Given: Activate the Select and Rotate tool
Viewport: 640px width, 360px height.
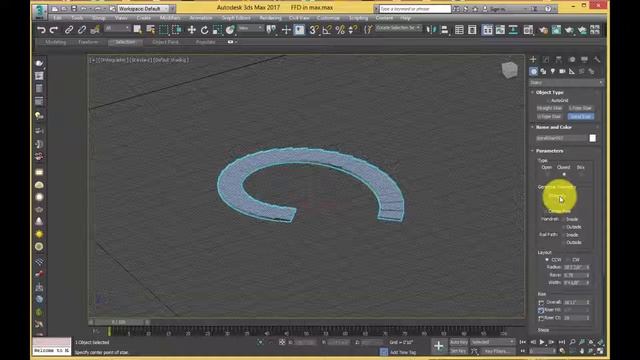Looking at the screenshot, I should coord(204,30).
